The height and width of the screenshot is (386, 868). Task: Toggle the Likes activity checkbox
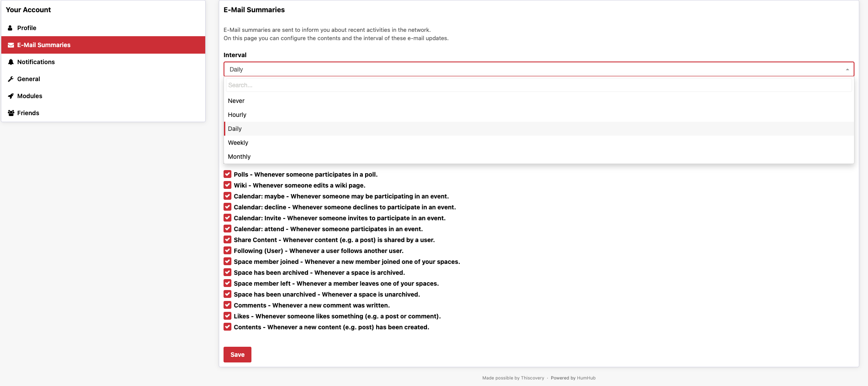pos(227,316)
